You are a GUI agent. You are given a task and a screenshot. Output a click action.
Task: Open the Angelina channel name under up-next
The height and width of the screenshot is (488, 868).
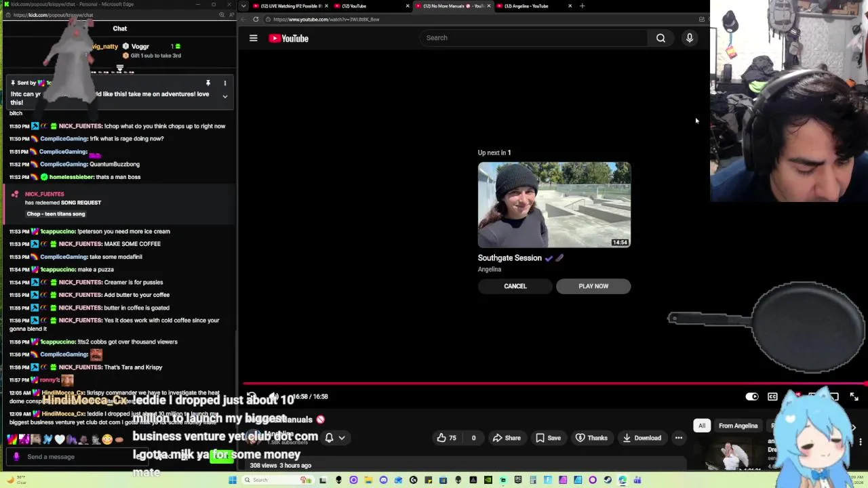coord(490,269)
